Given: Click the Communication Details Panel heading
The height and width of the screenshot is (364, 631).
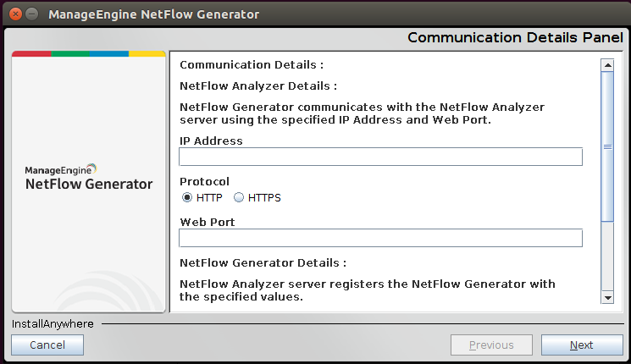Looking at the screenshot, I should coord(515,37).
